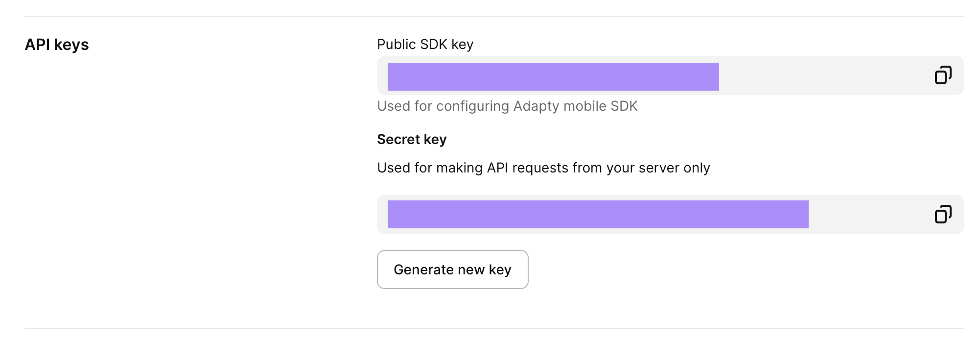The width and height of the screenshot is (980, 342).
Task: Copy the Public SDK key
Action: (943, 75)
